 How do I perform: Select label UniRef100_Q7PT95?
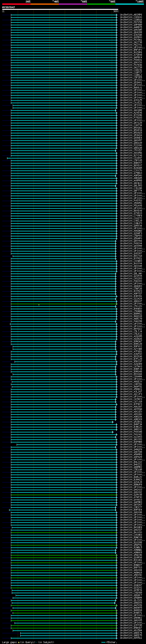131,625
